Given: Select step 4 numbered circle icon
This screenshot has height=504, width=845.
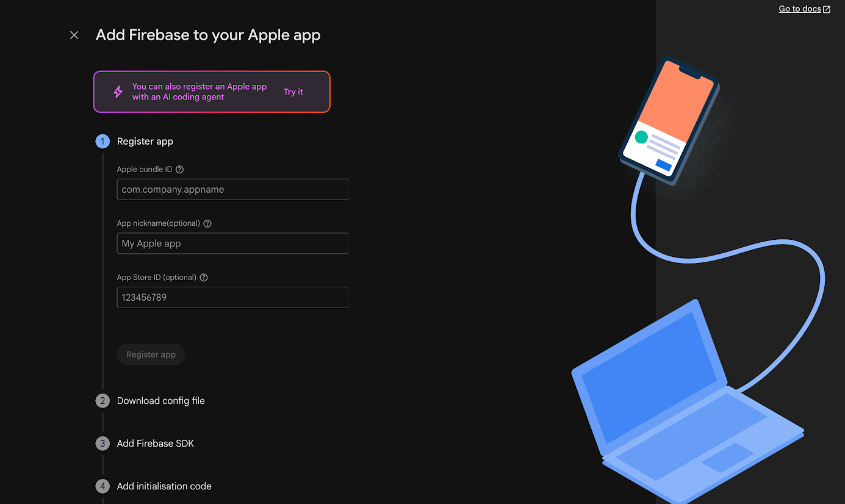Looking at the screenshot, I should [x=102, y=486].
